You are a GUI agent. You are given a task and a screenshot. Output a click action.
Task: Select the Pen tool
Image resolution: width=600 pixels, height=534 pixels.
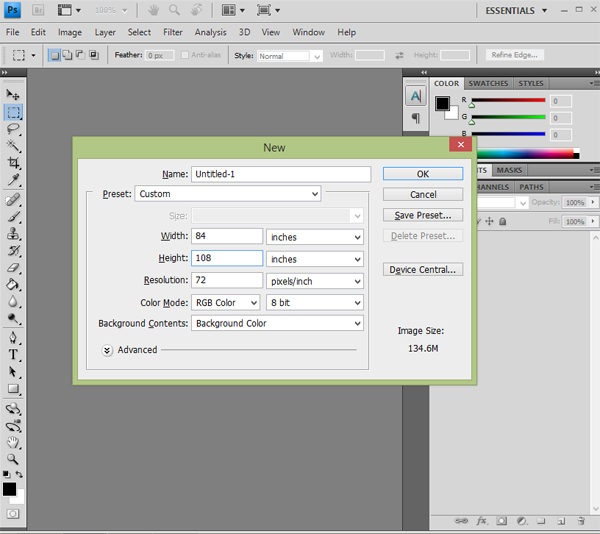[13, 338]
